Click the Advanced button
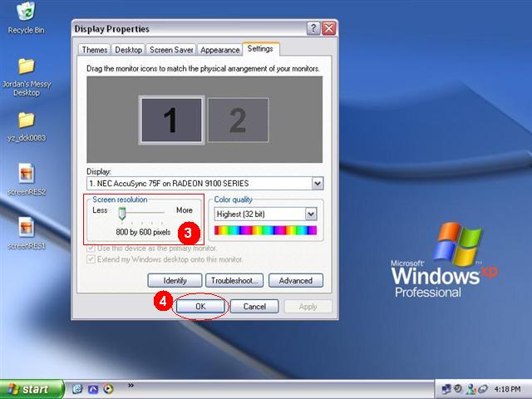This screenshot has height=399, width=532. [x=296, y=281]
